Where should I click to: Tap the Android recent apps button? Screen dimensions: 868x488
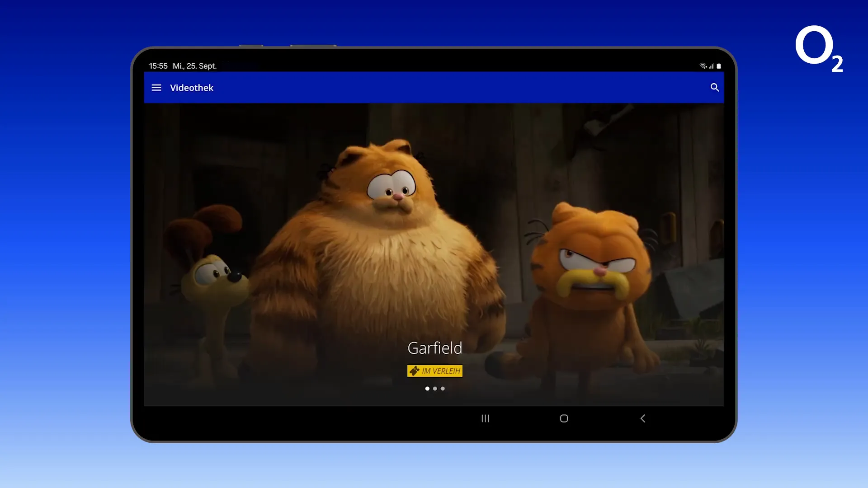(x=485, y=418)
